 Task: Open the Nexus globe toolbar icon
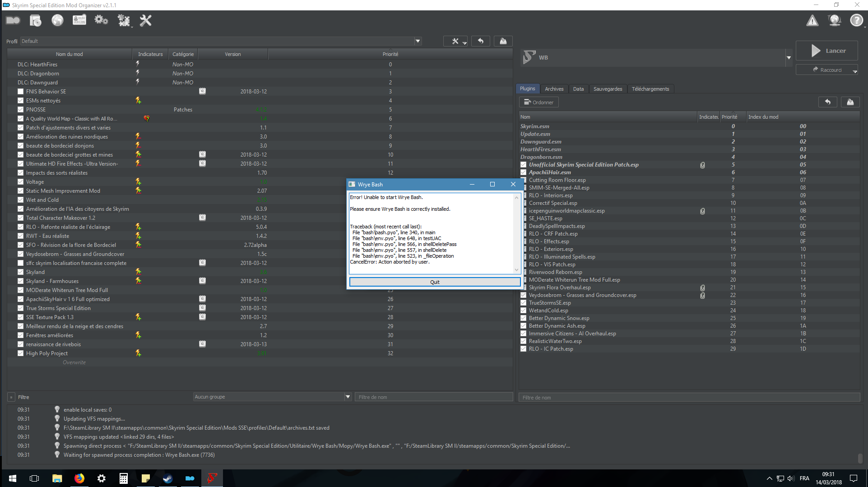click(x=57, y=20)
